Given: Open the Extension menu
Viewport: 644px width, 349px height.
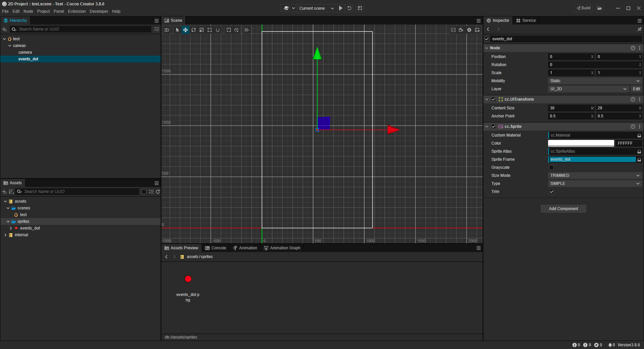Looking at the screenshot, I should click(x=77, y=11).
